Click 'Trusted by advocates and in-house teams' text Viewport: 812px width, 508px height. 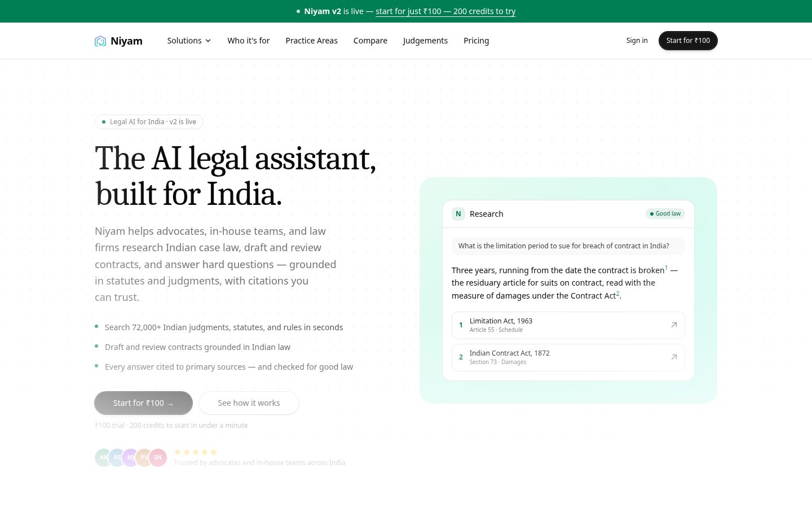259,463
